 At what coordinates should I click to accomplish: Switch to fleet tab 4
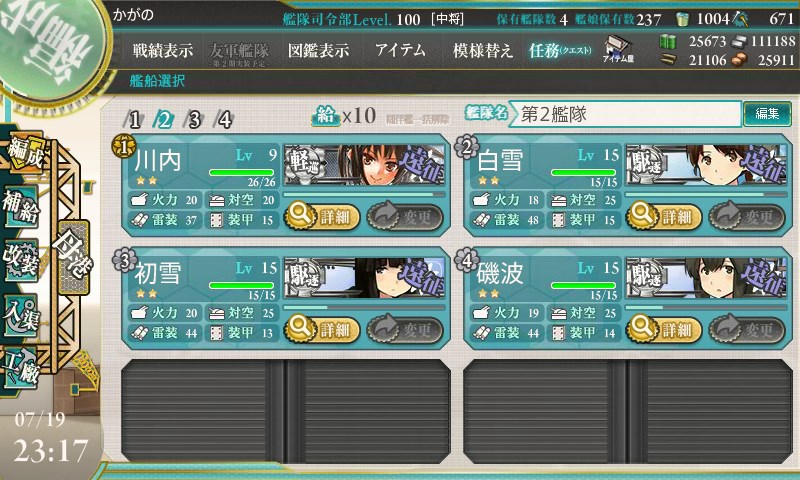[224, 120]
